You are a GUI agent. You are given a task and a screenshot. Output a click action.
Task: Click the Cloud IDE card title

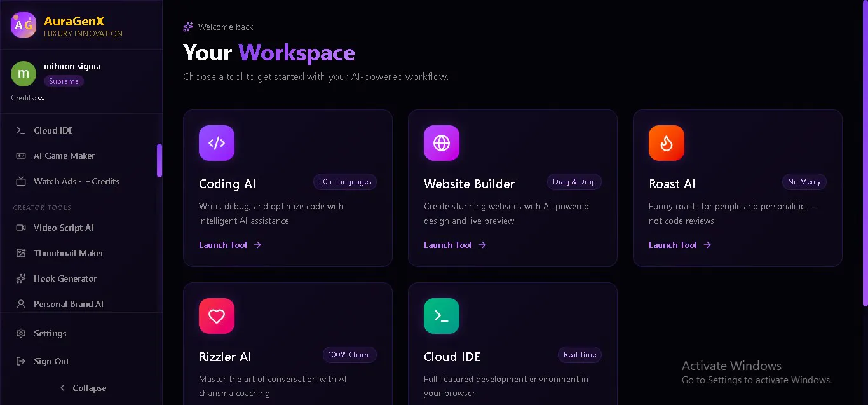tap(452, 357)
